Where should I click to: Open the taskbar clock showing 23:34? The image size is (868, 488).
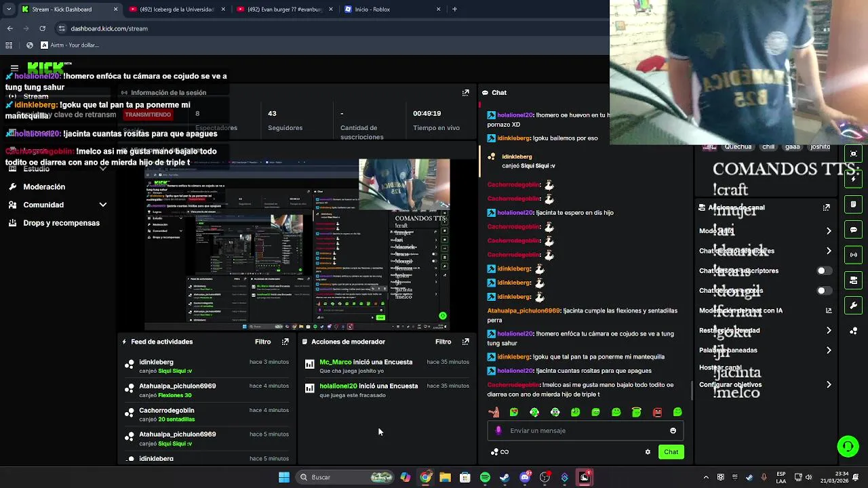point(836,477)
